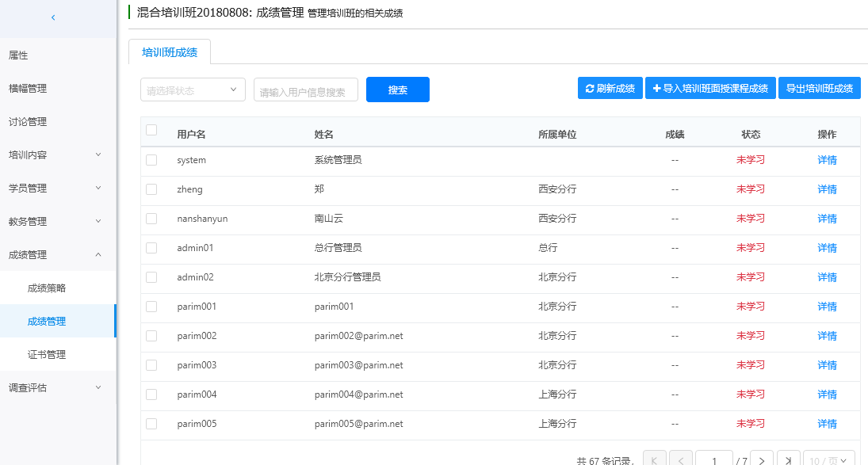This screenshot has width=868, height=465.
Task: Select the checkbox for user zheng
Action: [151, 189]
